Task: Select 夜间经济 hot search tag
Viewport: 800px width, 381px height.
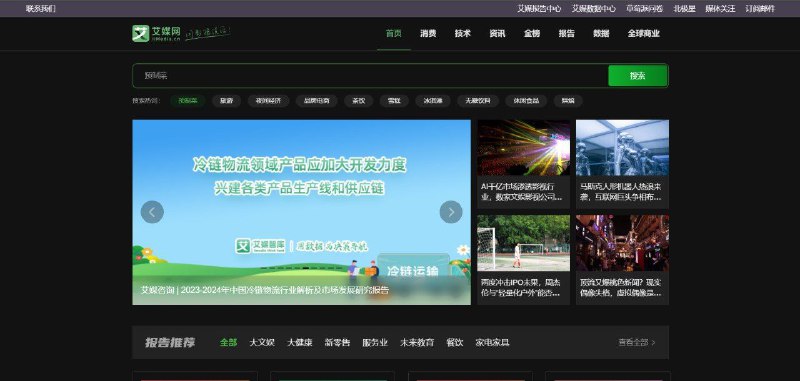Action: [x=268, y=101]
